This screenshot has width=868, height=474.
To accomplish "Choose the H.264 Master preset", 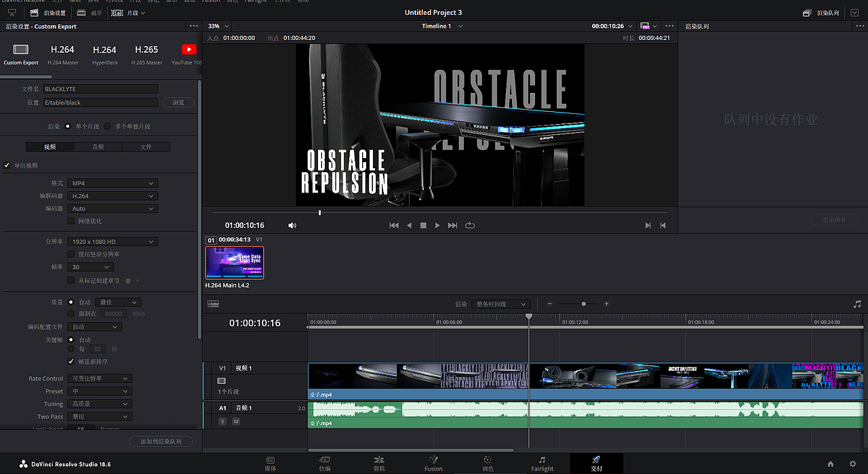I will coord(62,54).
